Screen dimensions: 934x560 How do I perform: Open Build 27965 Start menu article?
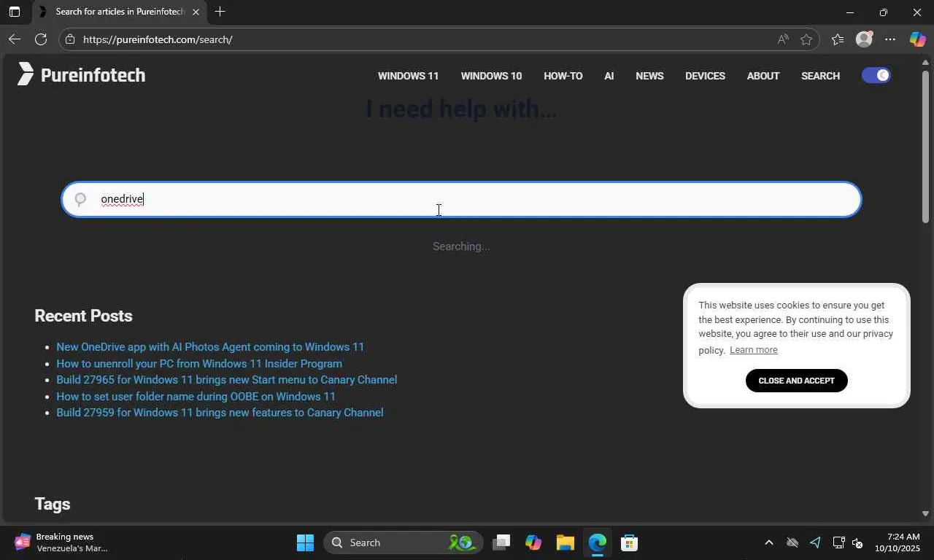(x=227, y=380)
